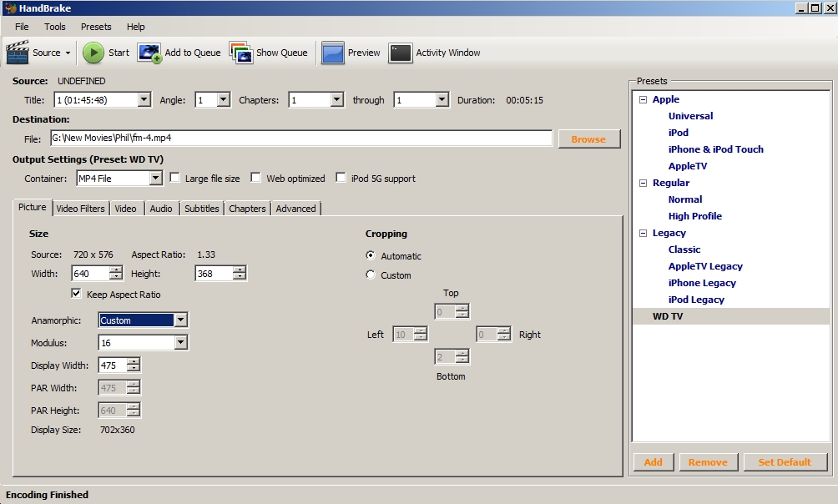Click the Display Size 702x360 value
838x504 pixels.
tap(117, 430)
